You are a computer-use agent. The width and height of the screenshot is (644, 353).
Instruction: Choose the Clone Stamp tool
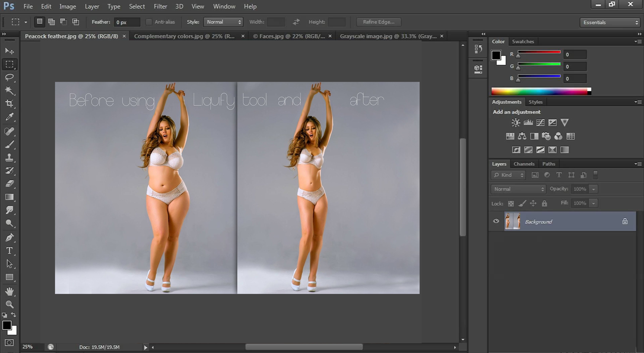9,157
